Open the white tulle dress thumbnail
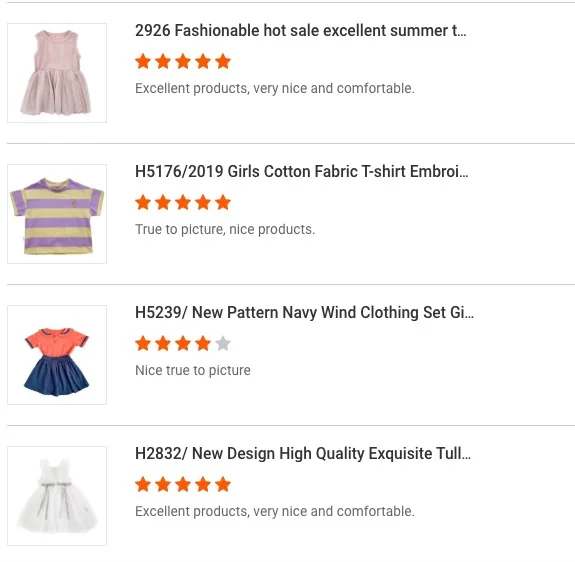The height and width of the screenshot is (562, 575). click(x=57, y=496)
